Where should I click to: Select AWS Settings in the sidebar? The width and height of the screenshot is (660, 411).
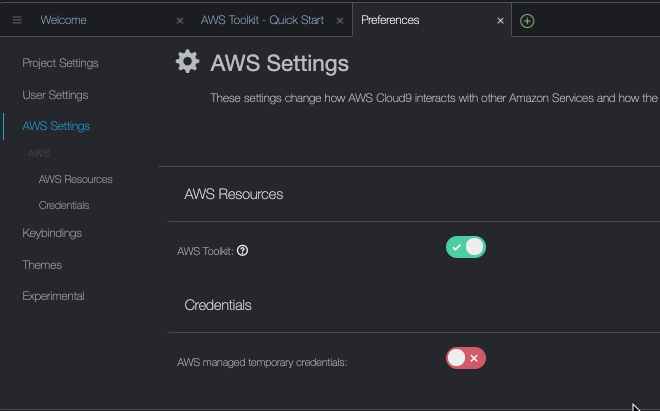point(56,126)
